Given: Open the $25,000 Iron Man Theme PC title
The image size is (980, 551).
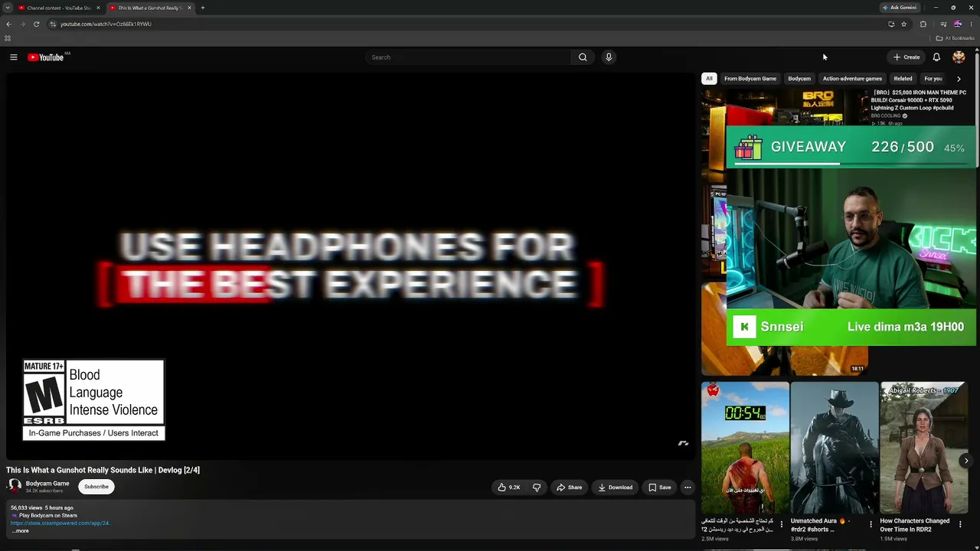Looking at the screenshot, I should tap(919, 100).
